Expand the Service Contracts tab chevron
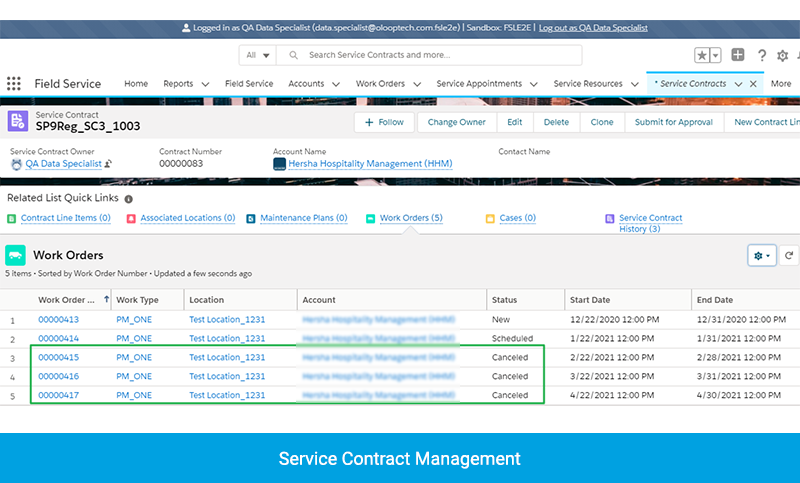This screenshot has height=483, width=800. [x=738, y=84]
